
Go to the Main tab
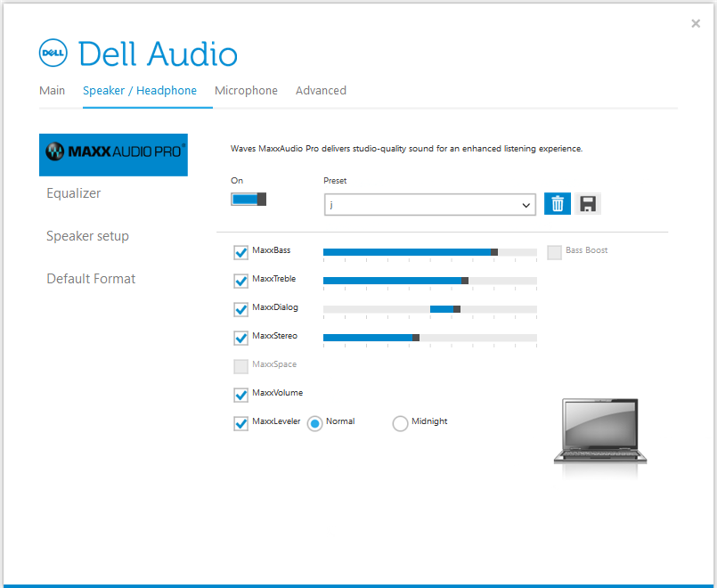pyautogui.click(x=52, y=91)
